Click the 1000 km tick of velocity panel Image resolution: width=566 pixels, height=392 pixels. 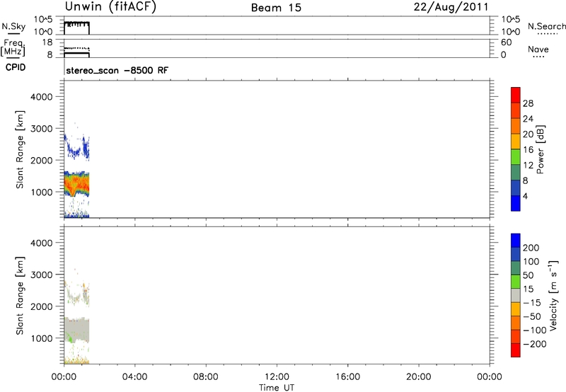click(41, 338)
